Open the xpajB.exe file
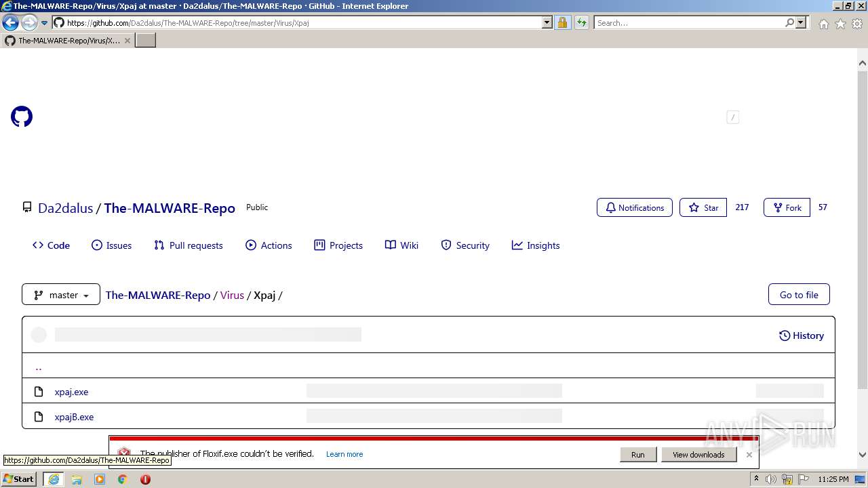 74,417
